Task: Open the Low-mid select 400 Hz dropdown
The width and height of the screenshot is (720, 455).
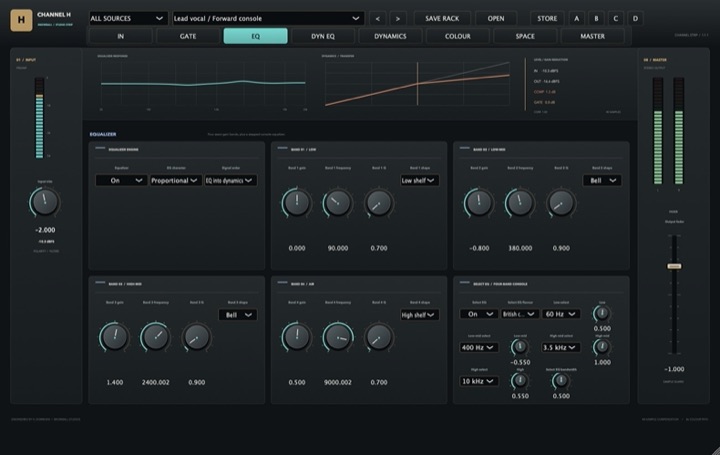Action: (479, 348)
